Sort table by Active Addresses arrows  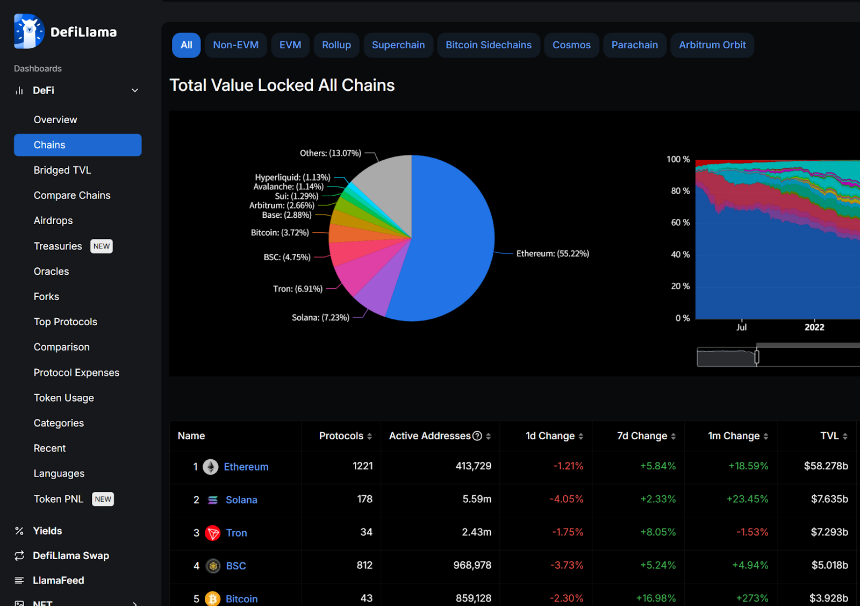tap(489, 437)
